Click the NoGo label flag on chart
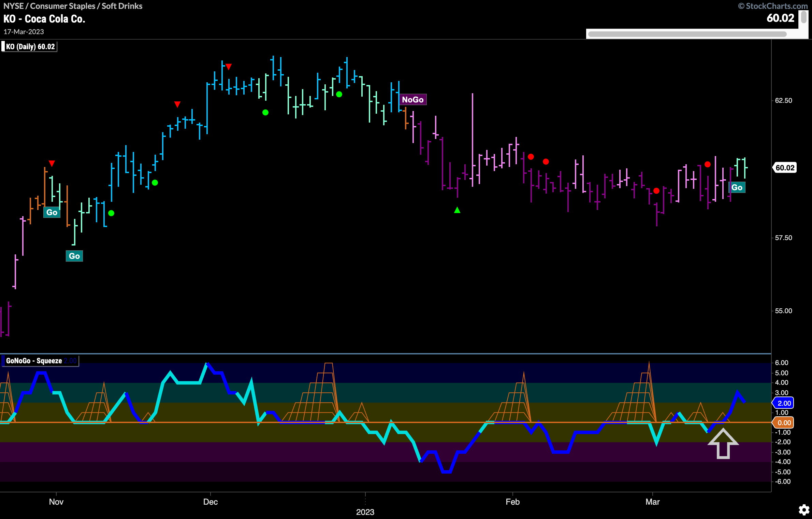Screen dimensions: 812x519 412,100
